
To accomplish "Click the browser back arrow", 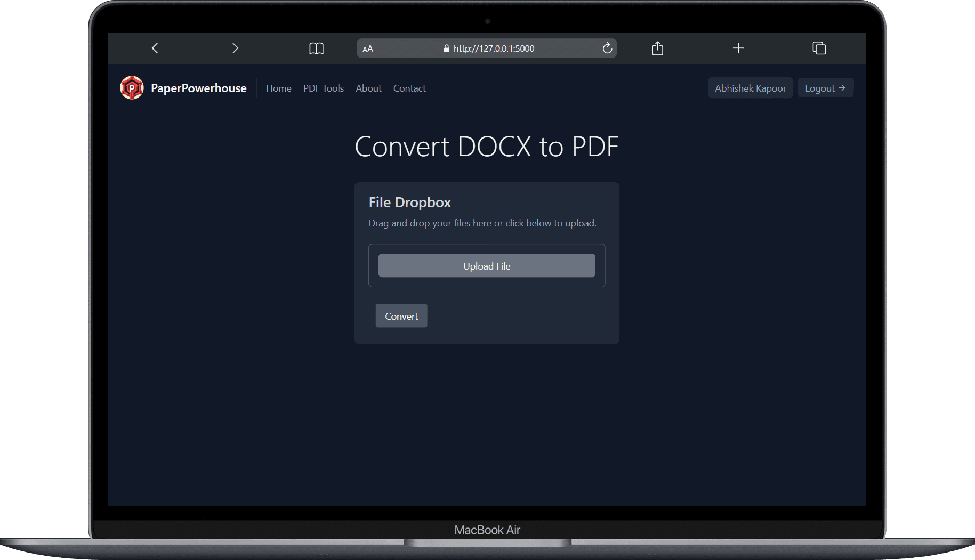I will pos(155,48).
